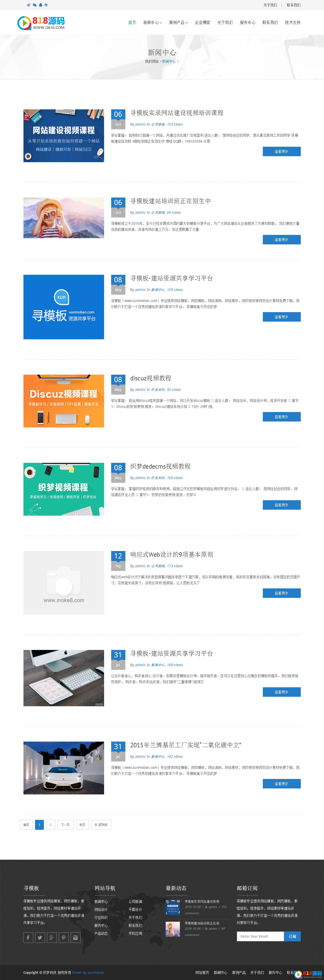Open the Pinterest icon in the footer
This screenshot has height=980, width=324.
tap(64, 937)
